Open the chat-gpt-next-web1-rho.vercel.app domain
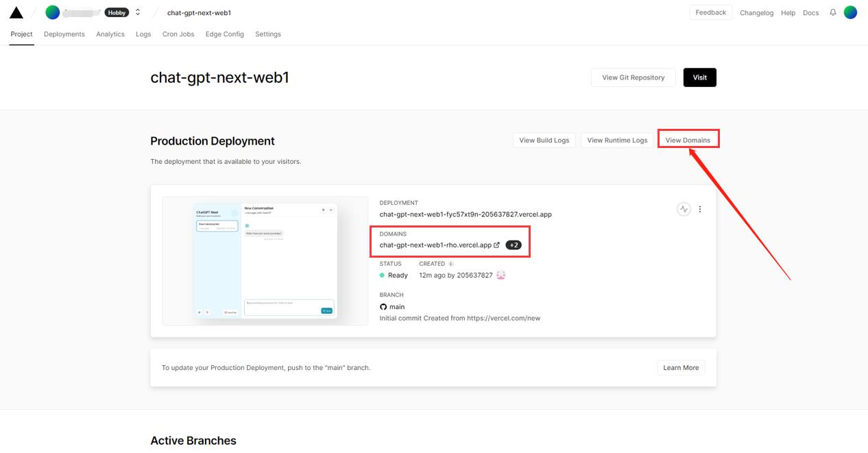868x453 pixels. (435, 245)
